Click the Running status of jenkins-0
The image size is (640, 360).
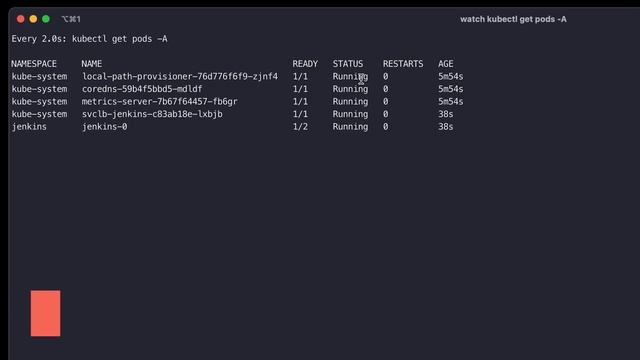click(x=350, y=127)
